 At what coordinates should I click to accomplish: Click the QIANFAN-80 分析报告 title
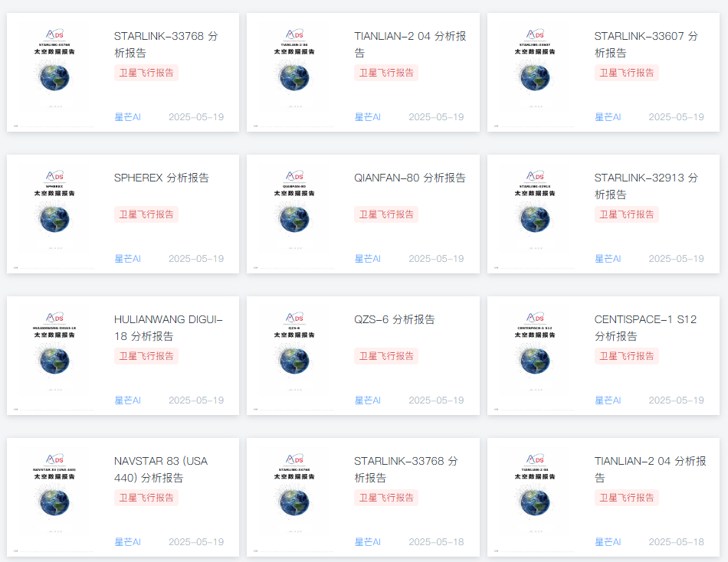pos(409,178)
